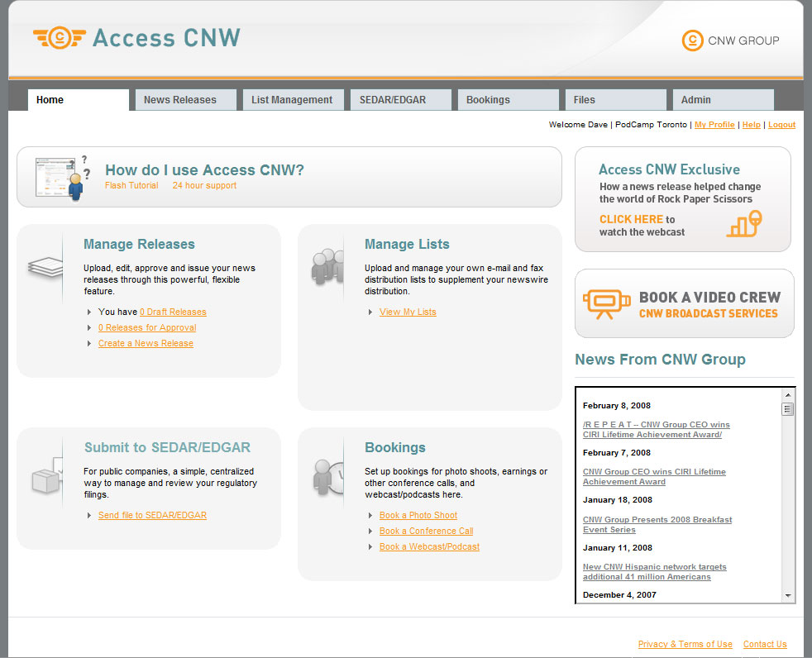Screen dimensions: 812x658
Task: Click the Submit to SEDAR/EDGAR heading
Action: pos(167,447)
